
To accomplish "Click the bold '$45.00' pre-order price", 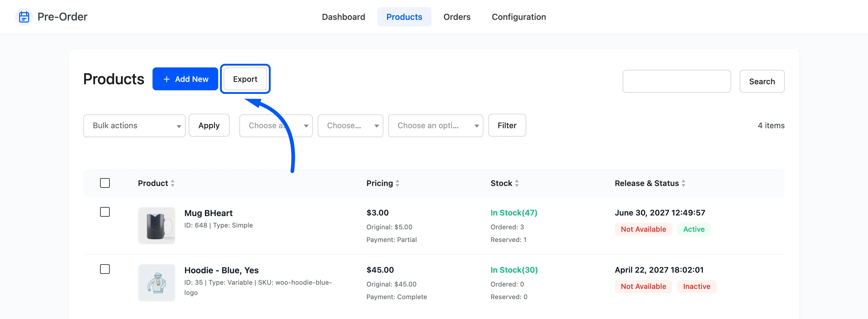I will pos(380,270).
